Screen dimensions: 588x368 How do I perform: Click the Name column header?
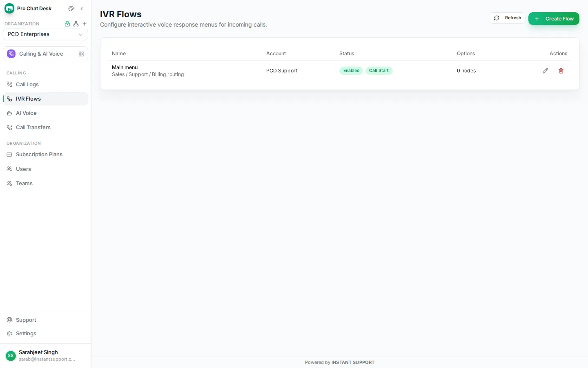[x=119, y=54]
